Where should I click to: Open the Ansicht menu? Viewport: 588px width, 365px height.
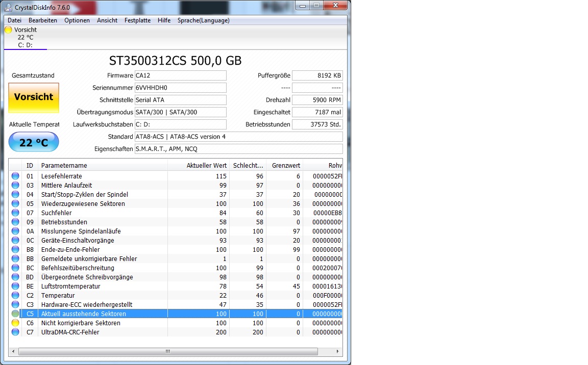(x=107, y=20)
